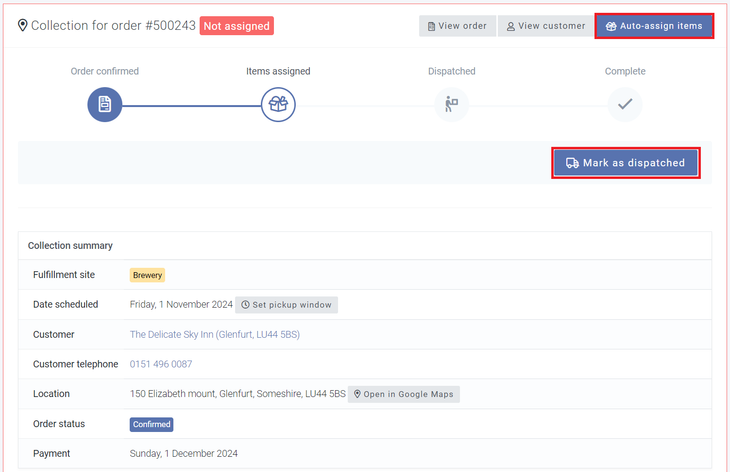Click the Friday, 1 November 2024 date text

click(x=181, y=305)
